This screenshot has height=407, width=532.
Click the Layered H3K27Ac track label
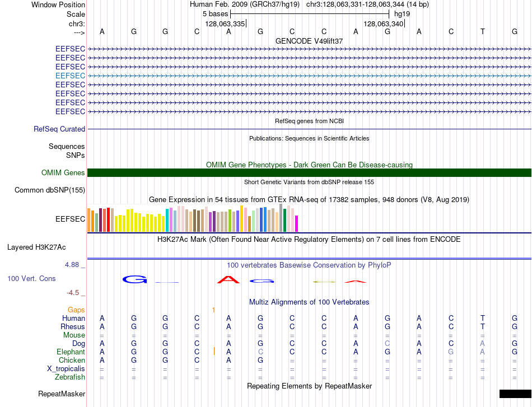36,247
